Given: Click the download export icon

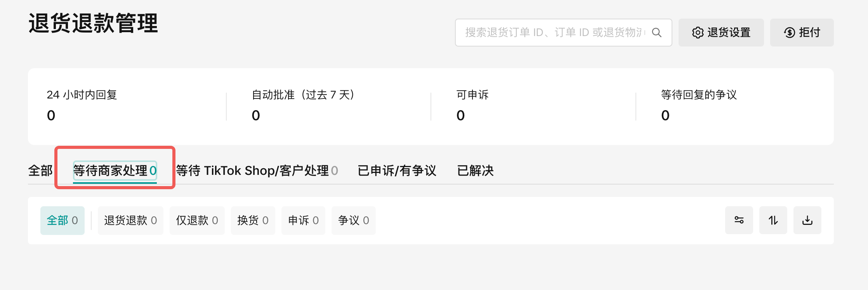Looking at the screenshot, I should point(807,220).
